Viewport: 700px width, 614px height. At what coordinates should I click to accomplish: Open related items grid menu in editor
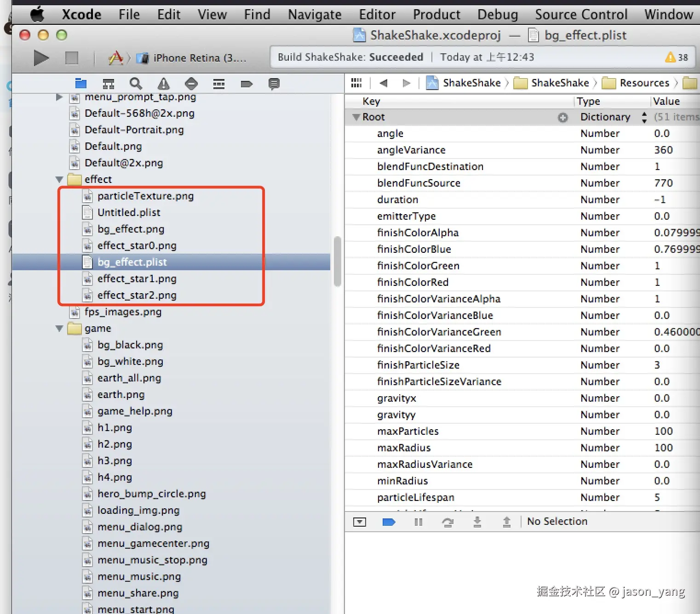356,83
